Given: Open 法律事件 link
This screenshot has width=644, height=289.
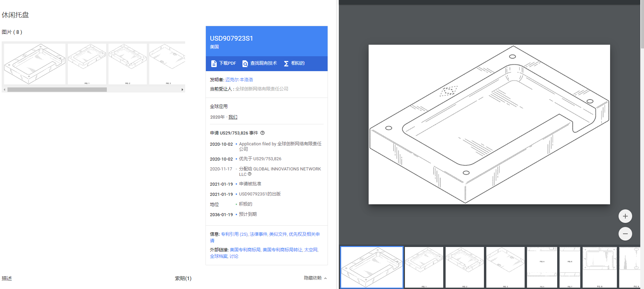Looking at the screenshot, I should 258,234.
